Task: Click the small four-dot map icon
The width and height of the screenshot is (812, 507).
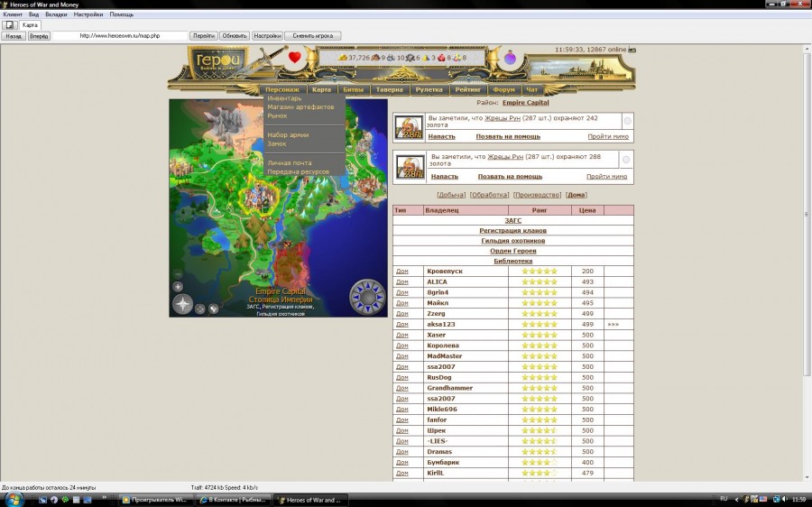Action: click(x=200, y=309)
